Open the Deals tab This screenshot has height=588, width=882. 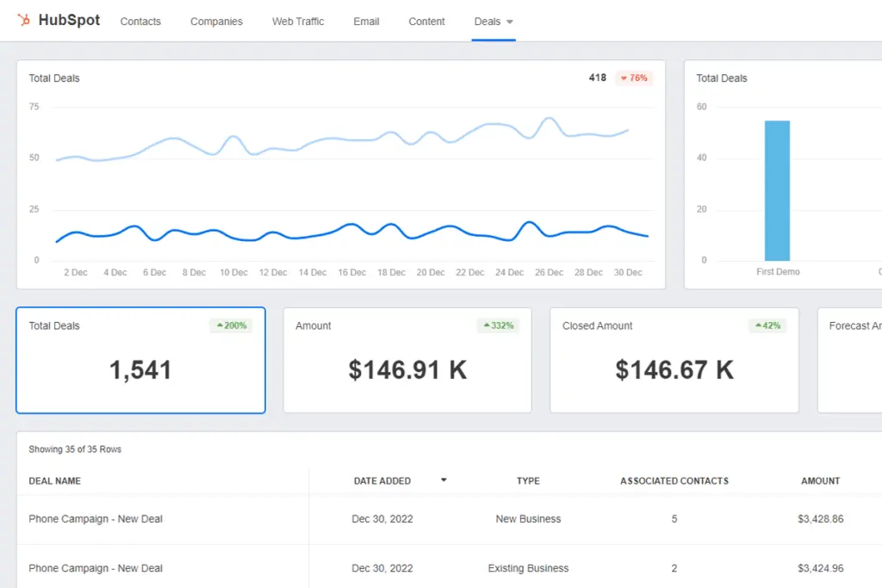488,22
